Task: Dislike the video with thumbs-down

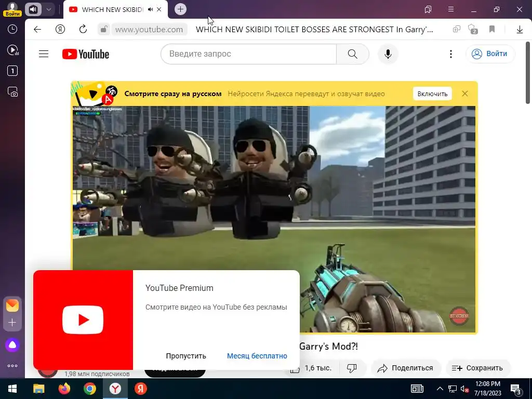Action: (x=352, y=368)
